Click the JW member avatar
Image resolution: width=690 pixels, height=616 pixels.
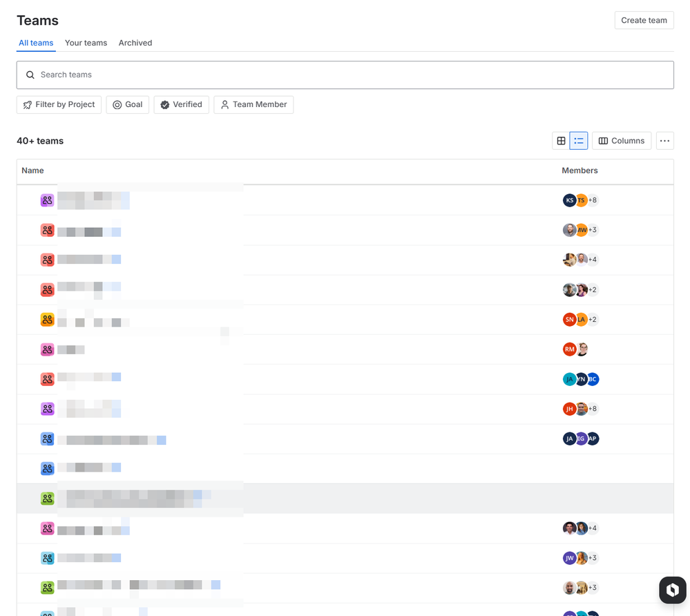(x=569, y=558)
